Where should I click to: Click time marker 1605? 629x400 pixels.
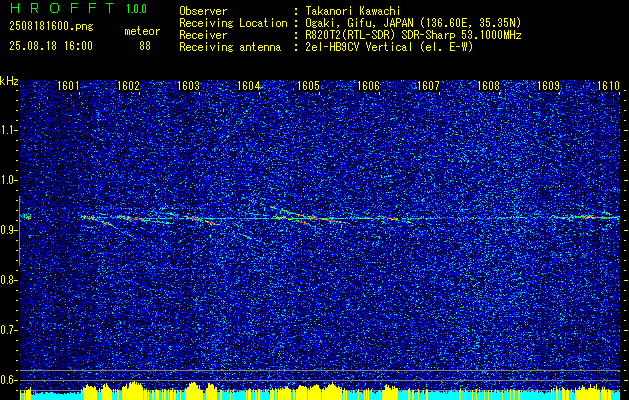308,86
